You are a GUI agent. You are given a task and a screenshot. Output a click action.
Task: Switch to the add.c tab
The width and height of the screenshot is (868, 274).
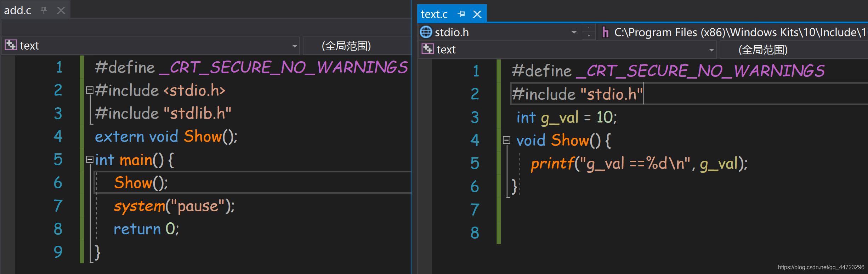(x=18, y=10)
